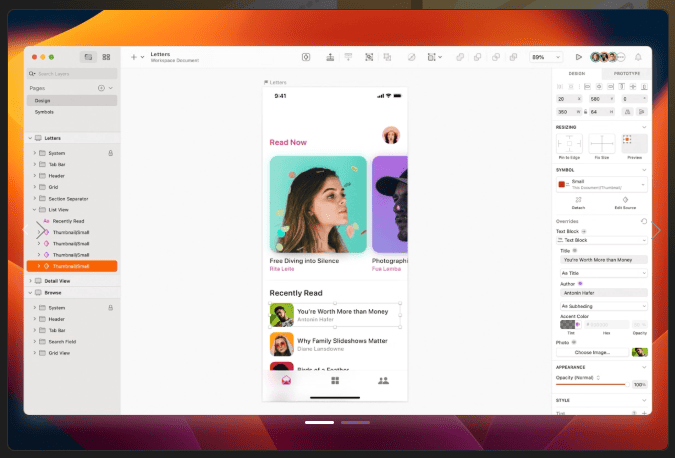Click the Accent Color tint swatch

tap(567, 325)
